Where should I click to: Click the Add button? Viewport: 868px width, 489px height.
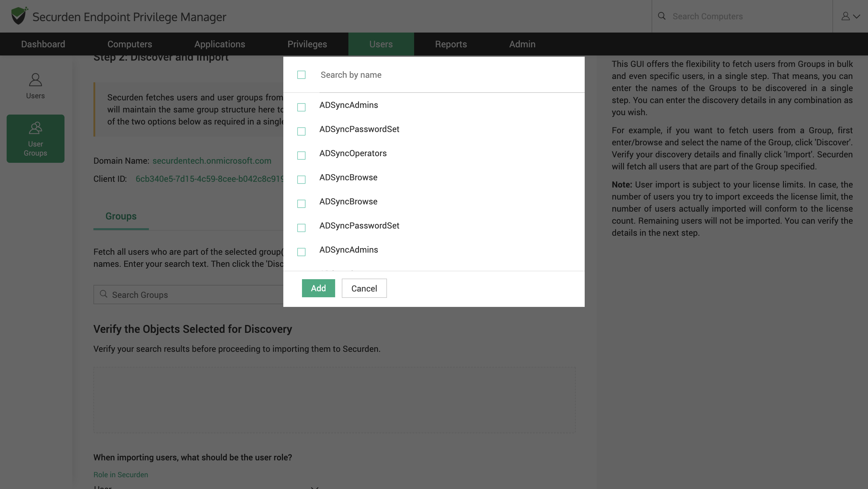(x=319, y=288)
